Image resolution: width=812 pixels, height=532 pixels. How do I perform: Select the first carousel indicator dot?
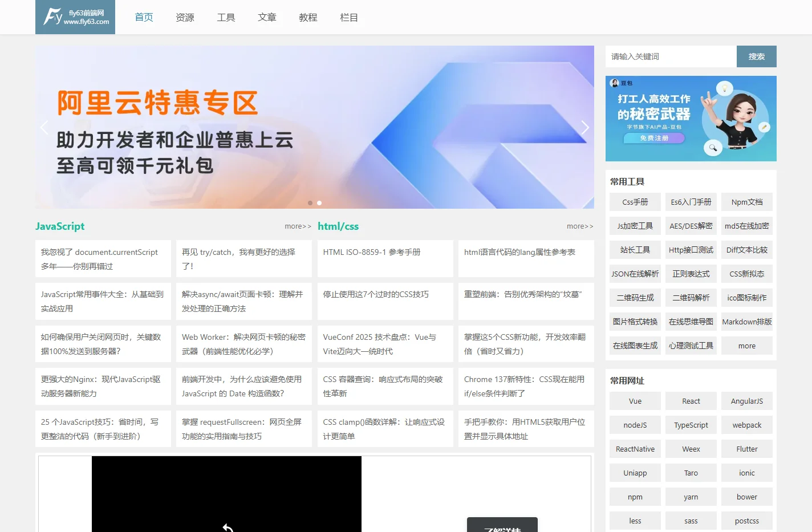[x=310, y=203]
